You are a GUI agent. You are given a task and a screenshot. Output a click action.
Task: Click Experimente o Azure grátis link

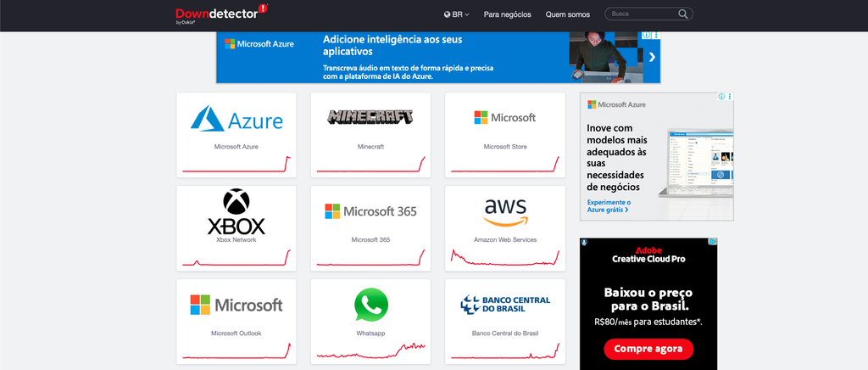tap(609, 206)
